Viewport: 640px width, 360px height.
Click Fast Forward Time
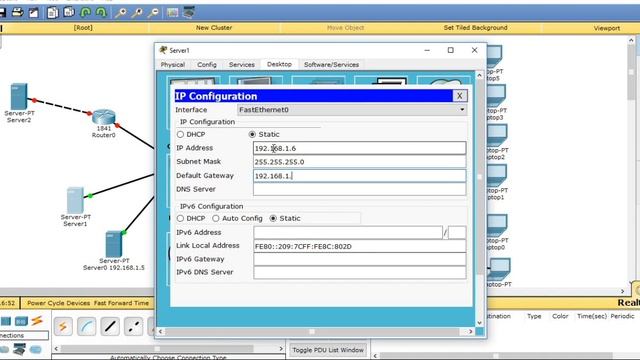[121, 303]
